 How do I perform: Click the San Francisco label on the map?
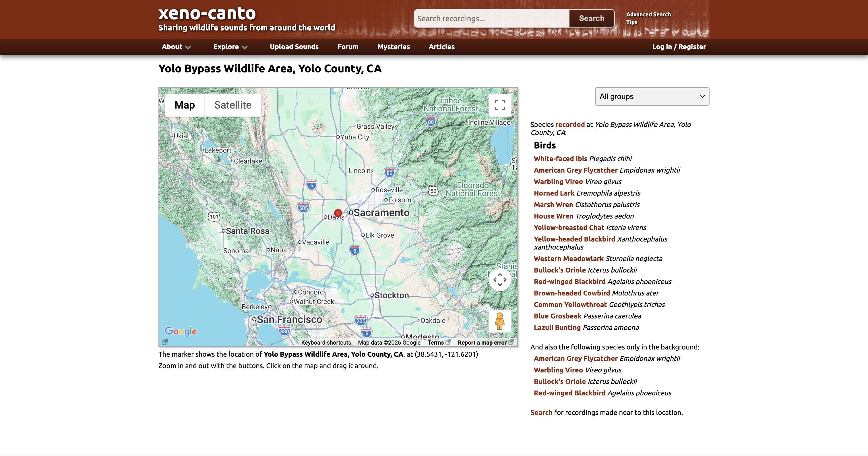pos(289,319)
